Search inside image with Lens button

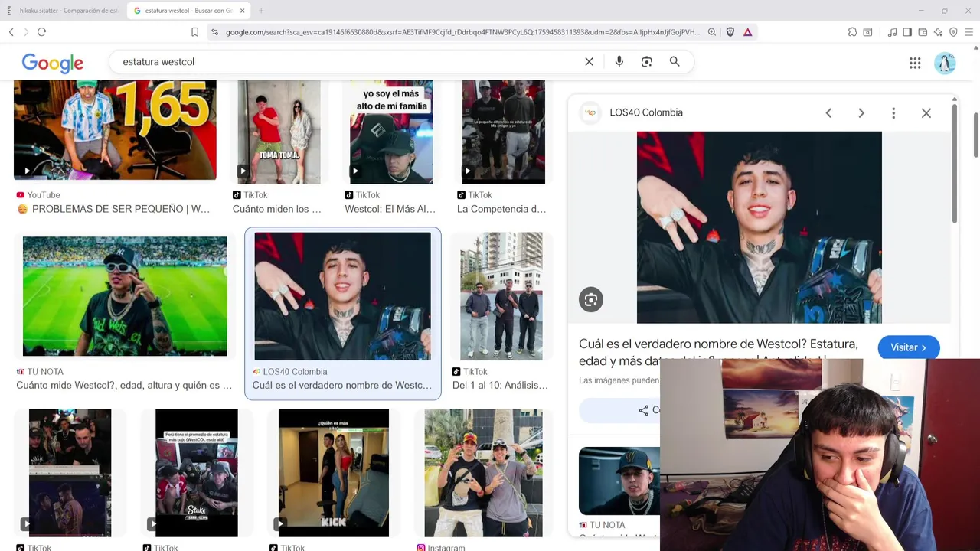[x=591, y=300]
